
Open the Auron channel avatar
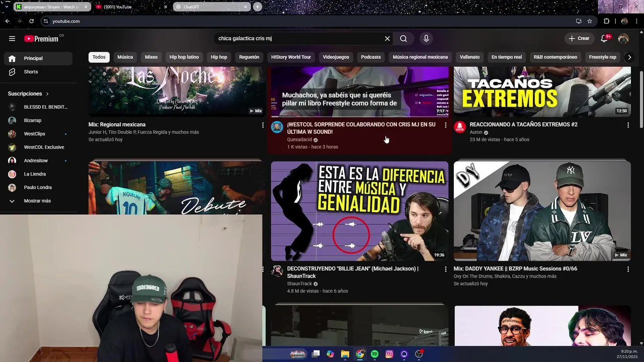pyautogui.click(x=460, y=127)
